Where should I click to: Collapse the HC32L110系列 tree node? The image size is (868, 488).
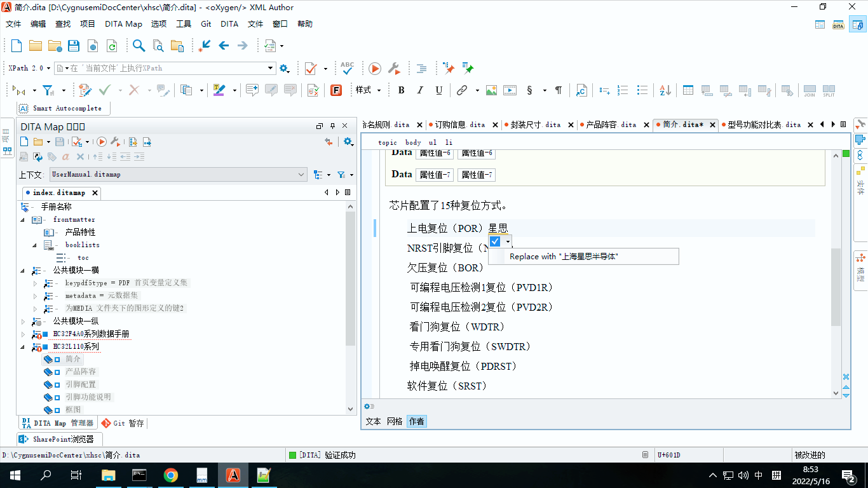click(24, 347)
